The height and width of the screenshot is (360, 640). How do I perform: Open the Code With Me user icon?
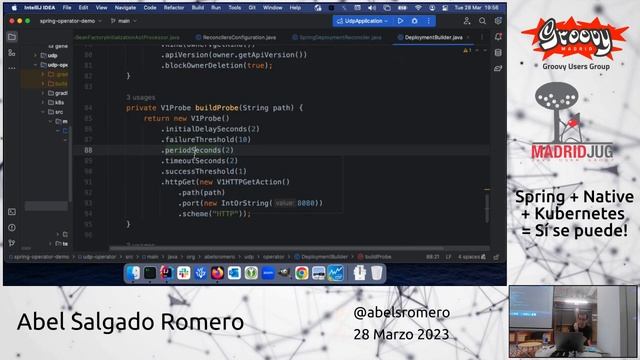point(467,21)
